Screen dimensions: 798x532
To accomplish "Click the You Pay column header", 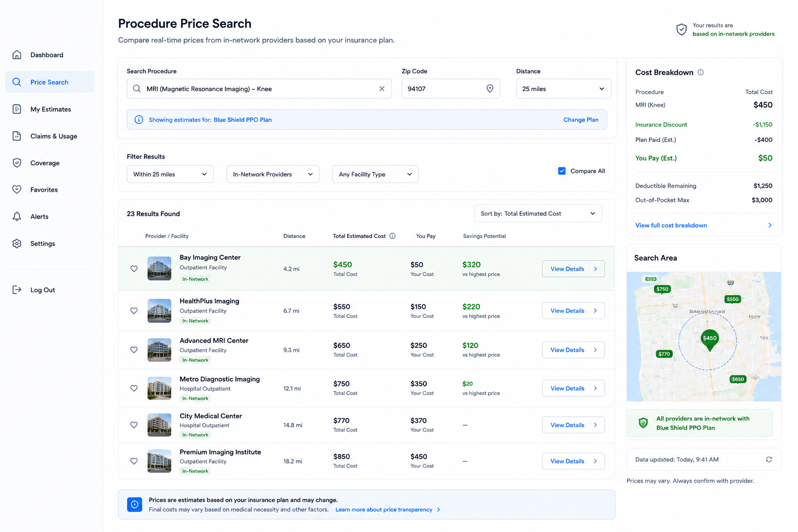I will 425,236.
